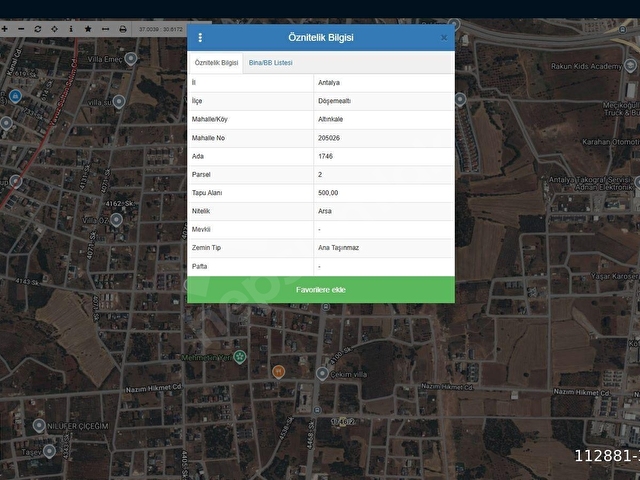Switch to the Öznitelik Bilgisi tab
The height and width of the screenshot is (480, 640).
[x=216, y=63]
